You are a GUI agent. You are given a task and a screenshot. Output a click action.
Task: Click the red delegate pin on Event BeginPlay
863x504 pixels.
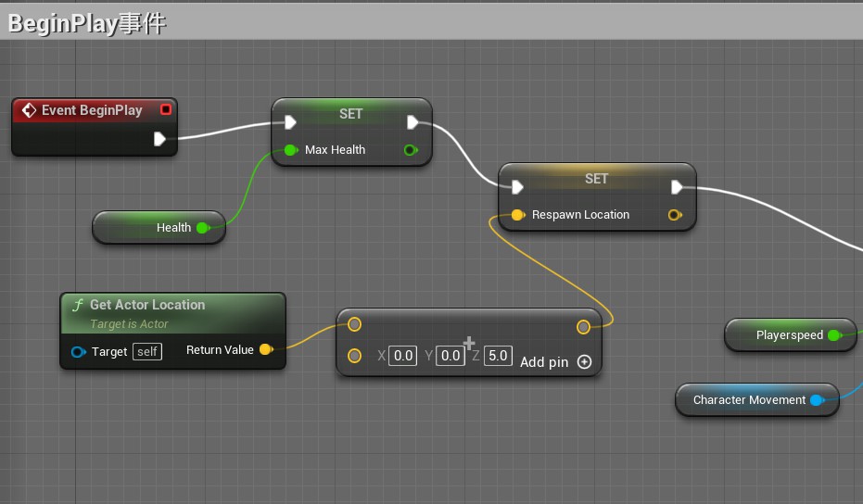coord(166,109)
